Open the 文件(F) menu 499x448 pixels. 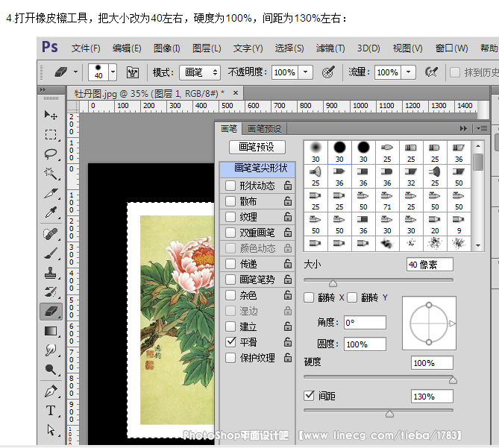[86, 48]
